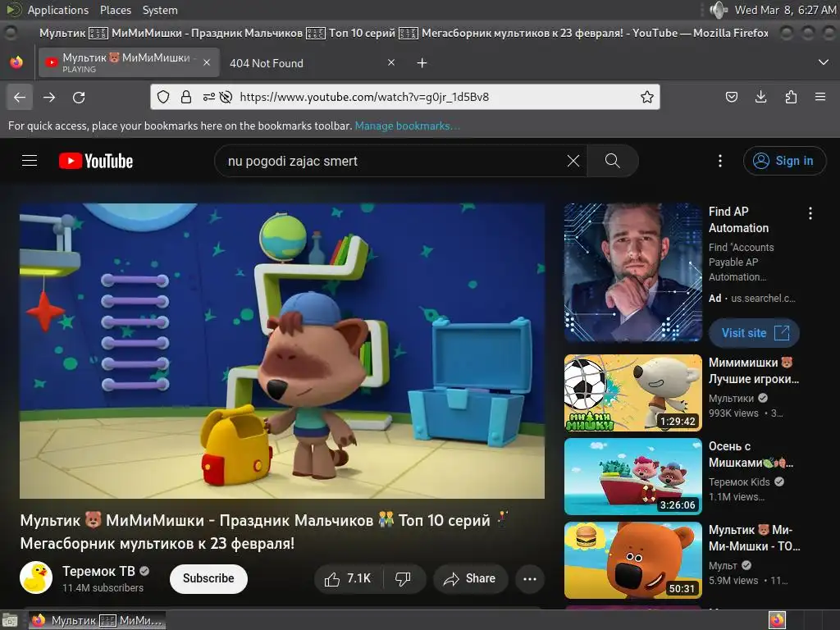The image size is (840, 630).
Task: Open the Places menu
Action: point(115,10)
